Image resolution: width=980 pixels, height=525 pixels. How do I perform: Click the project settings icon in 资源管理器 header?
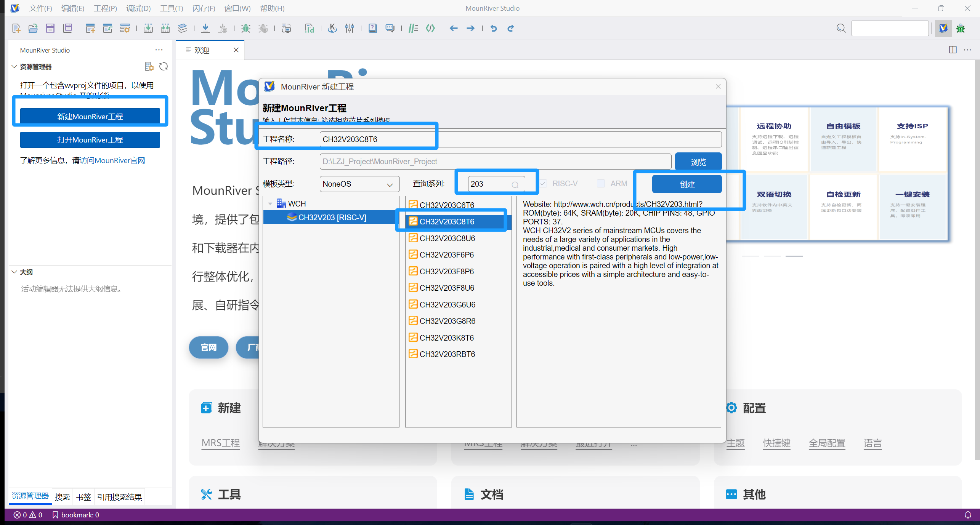(149, 67)
